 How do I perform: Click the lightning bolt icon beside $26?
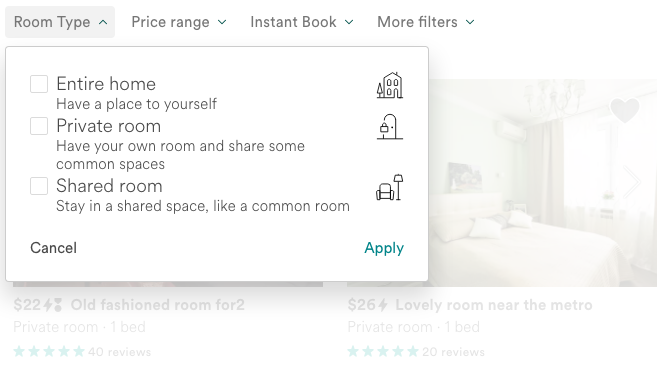point(382,305)
